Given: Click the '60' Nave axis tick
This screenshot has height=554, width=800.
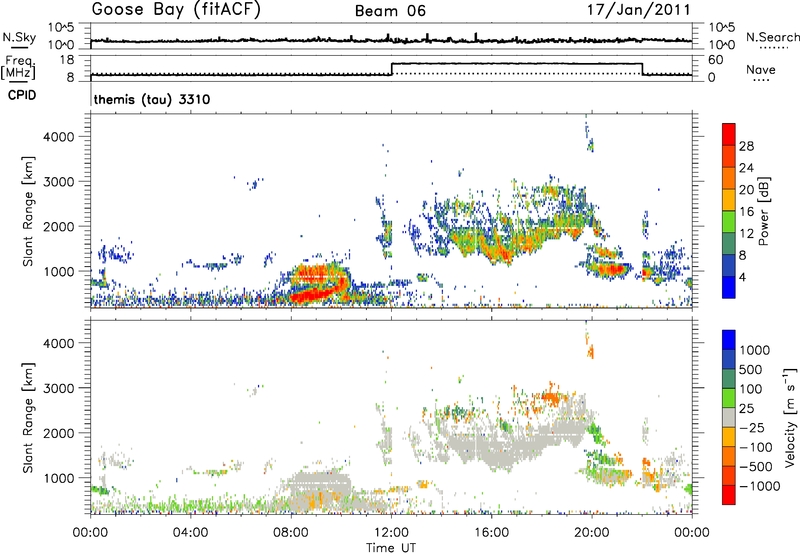Looking at the screenshot, I should [716, 60].
